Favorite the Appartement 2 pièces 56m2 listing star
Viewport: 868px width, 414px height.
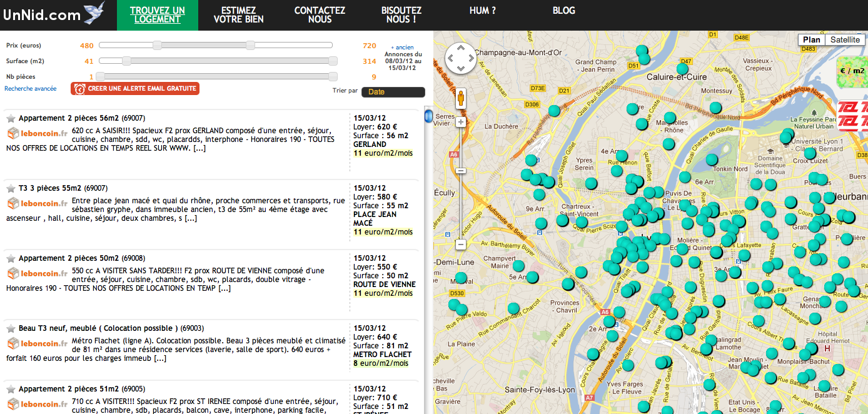(x=11, y=118)
